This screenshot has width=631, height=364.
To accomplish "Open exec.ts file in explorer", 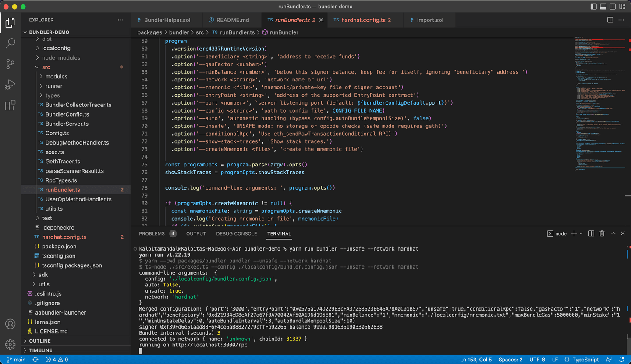I will point(76,152).
